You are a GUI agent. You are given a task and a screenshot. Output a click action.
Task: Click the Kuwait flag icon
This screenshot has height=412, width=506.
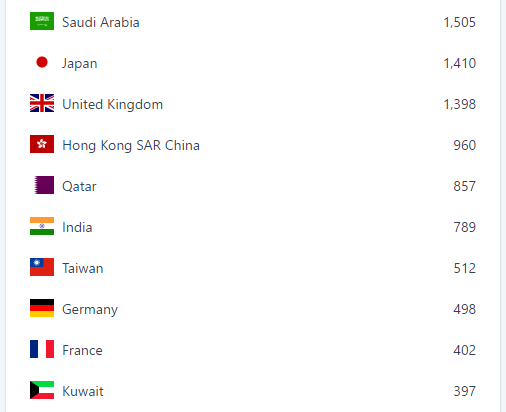[x=42, y=390]
